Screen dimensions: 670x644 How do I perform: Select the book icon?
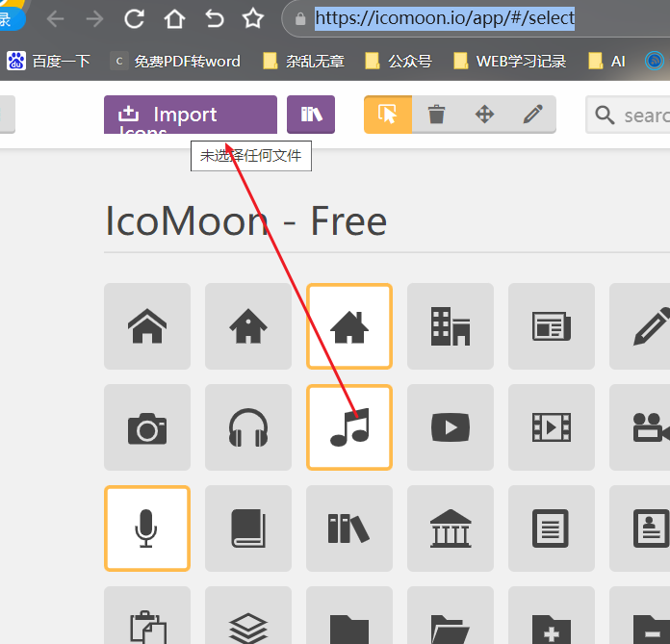click(x=248, y=528)
